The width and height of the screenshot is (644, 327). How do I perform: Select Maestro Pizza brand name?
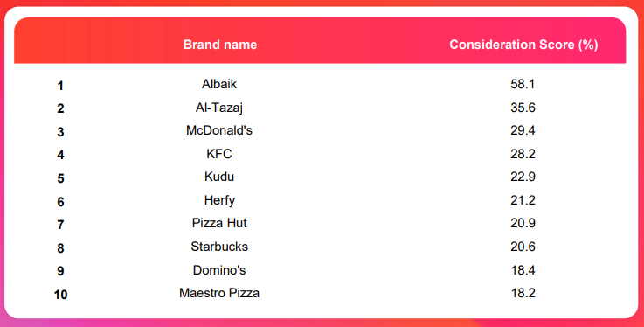pyautogui.click(x=219, y=293)
